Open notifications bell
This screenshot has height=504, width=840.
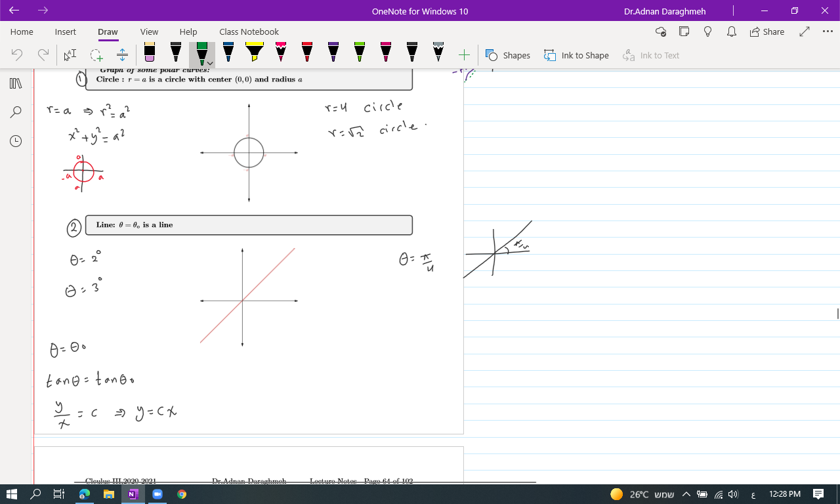pos(732,31)
